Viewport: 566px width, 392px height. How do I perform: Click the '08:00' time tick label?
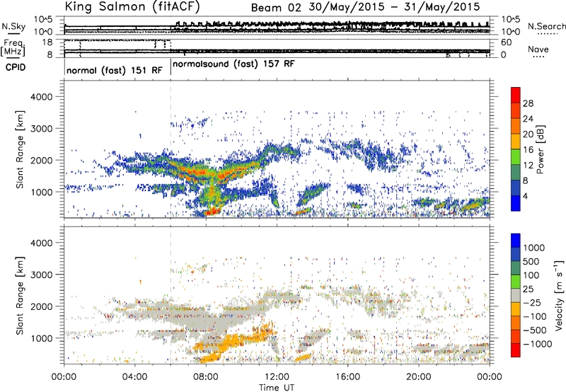(x=206, y=377)
